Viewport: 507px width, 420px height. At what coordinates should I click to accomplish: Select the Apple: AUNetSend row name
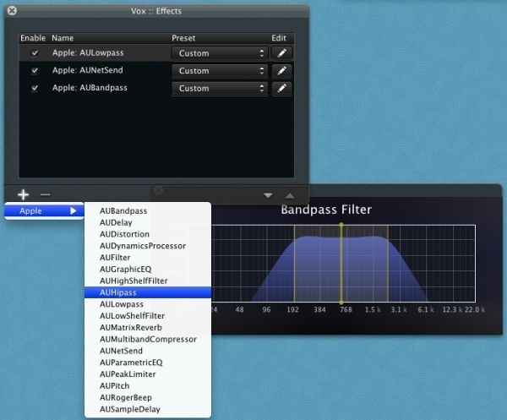(88, 70)
